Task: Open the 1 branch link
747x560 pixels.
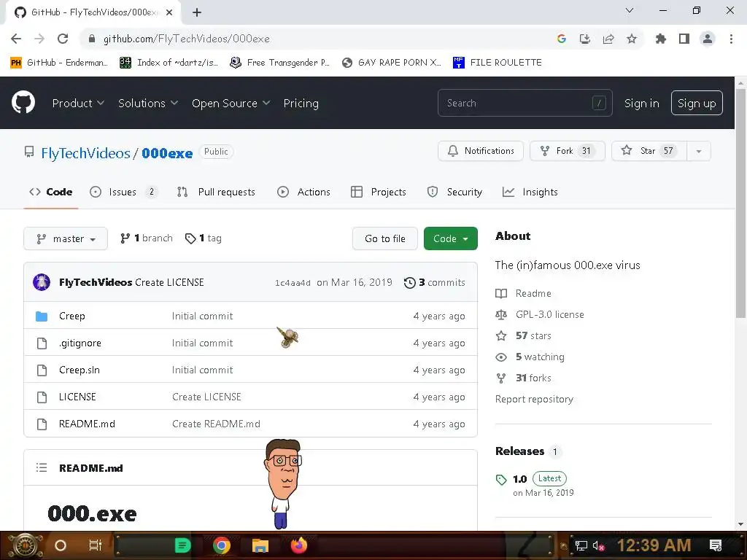Action: click(x=146, y=238)
